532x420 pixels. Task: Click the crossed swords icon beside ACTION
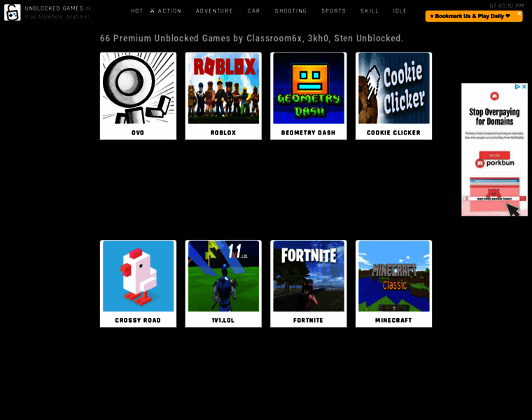pyautogui.click(x=153, y=10)
